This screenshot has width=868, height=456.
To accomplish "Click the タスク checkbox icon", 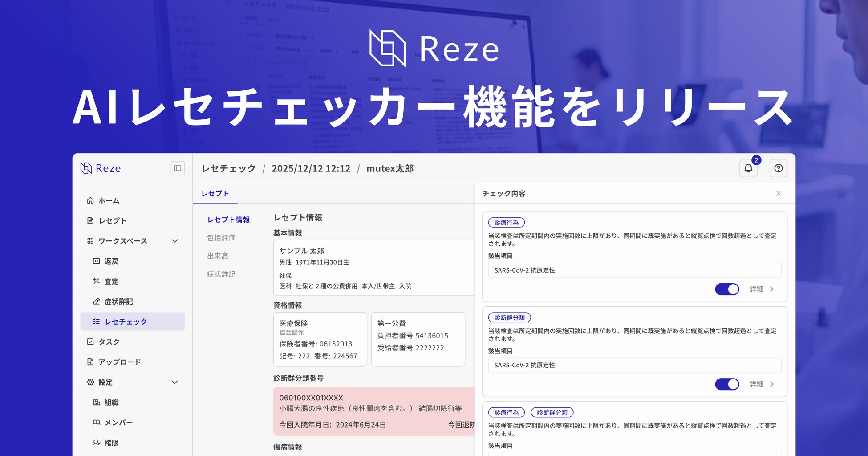I will [x=90, y=342].
